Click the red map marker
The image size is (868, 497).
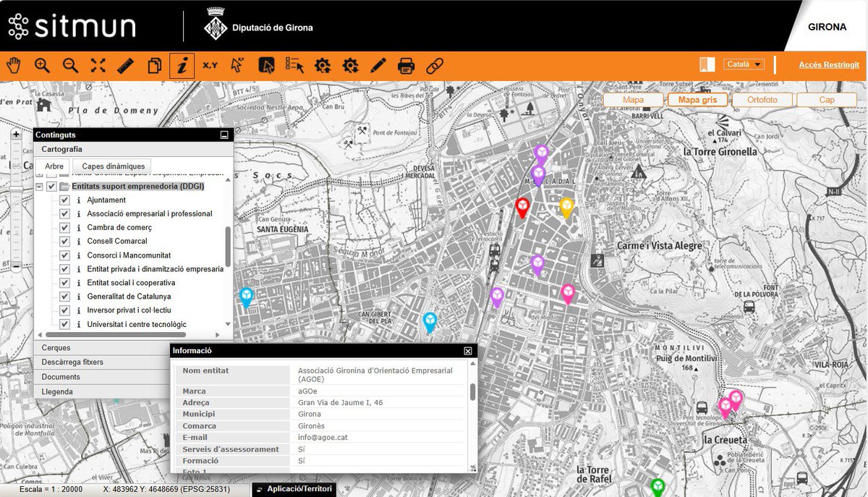coord(523,208)
